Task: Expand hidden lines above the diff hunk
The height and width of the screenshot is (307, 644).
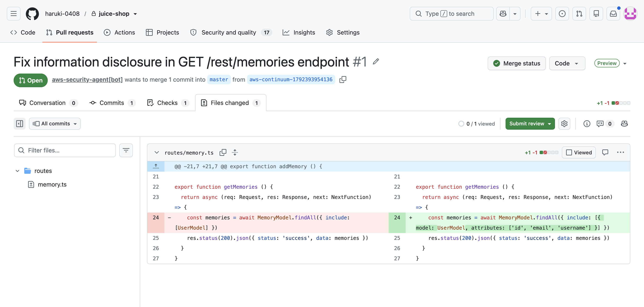Action: tap(156, 166)
